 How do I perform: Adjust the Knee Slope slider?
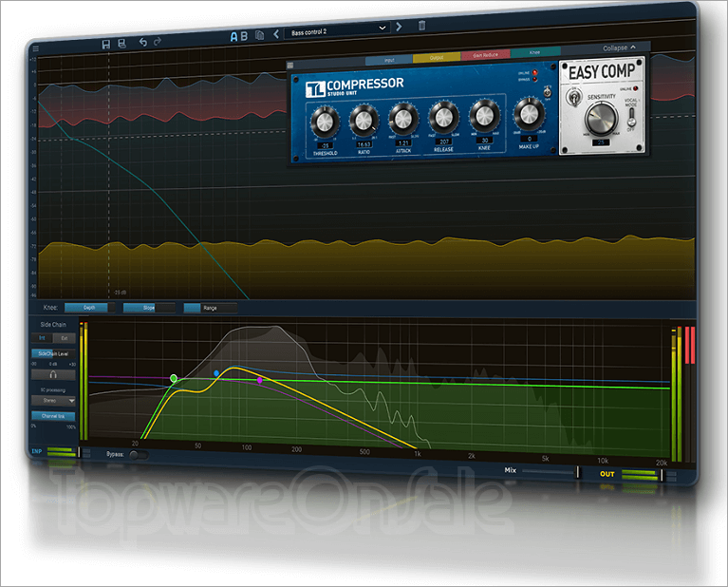click(x=149, y=308)
